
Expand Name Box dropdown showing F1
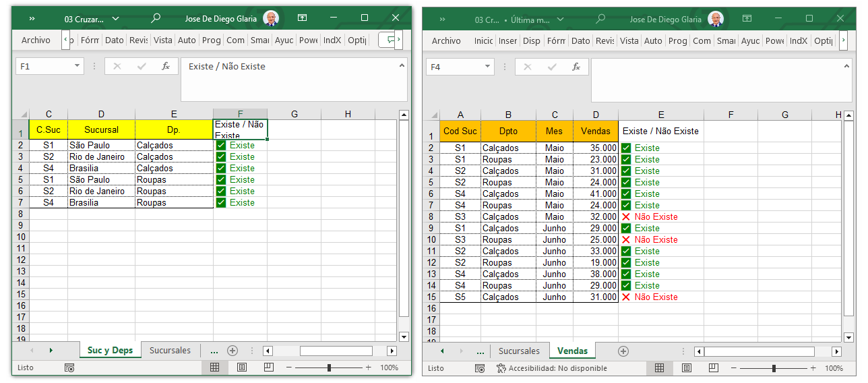[x=77, y=66]
